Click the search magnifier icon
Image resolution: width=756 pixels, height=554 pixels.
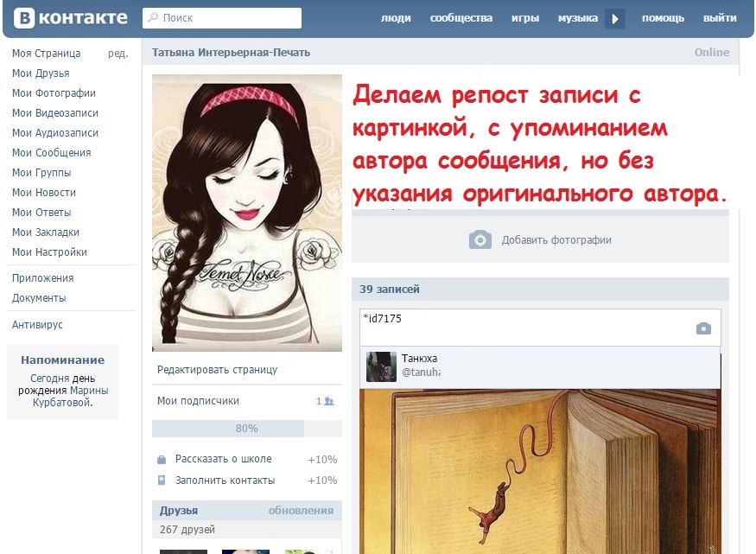click(x=153, y=18)
